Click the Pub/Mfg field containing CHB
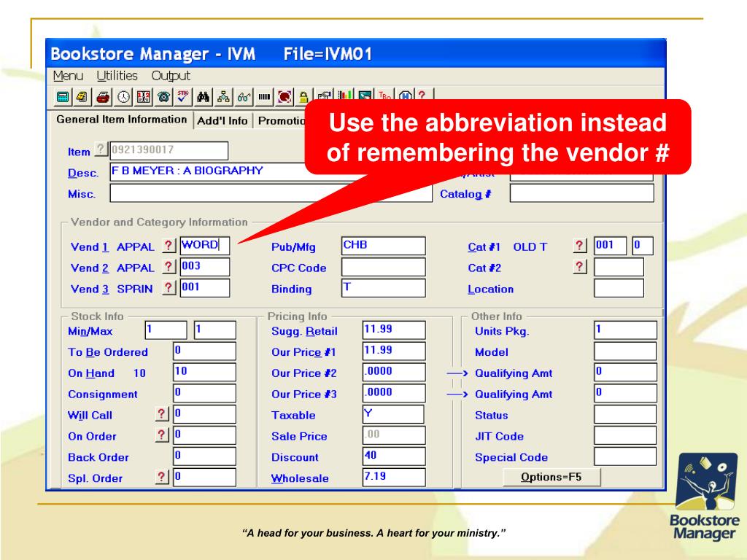747x560 pixels. (383, 246)
